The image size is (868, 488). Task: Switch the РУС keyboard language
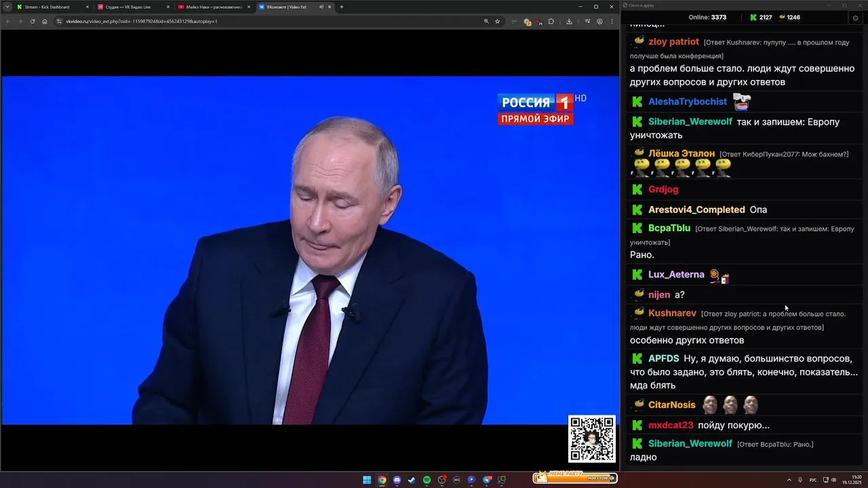[813, 480]
